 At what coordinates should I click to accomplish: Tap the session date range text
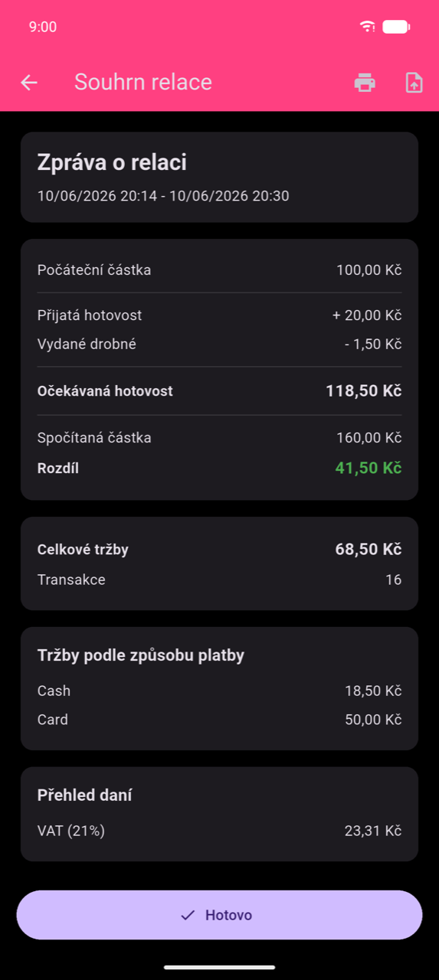pos(163,196)
